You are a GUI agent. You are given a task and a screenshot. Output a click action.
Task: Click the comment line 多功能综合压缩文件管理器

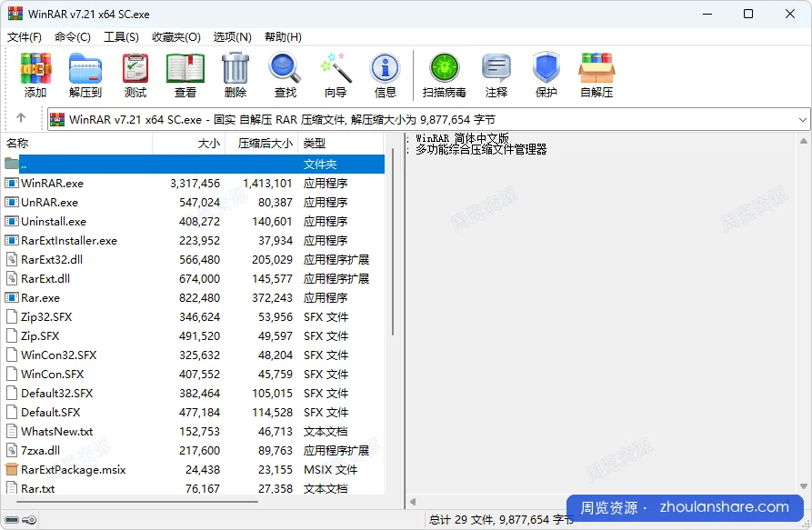point(481,150)
